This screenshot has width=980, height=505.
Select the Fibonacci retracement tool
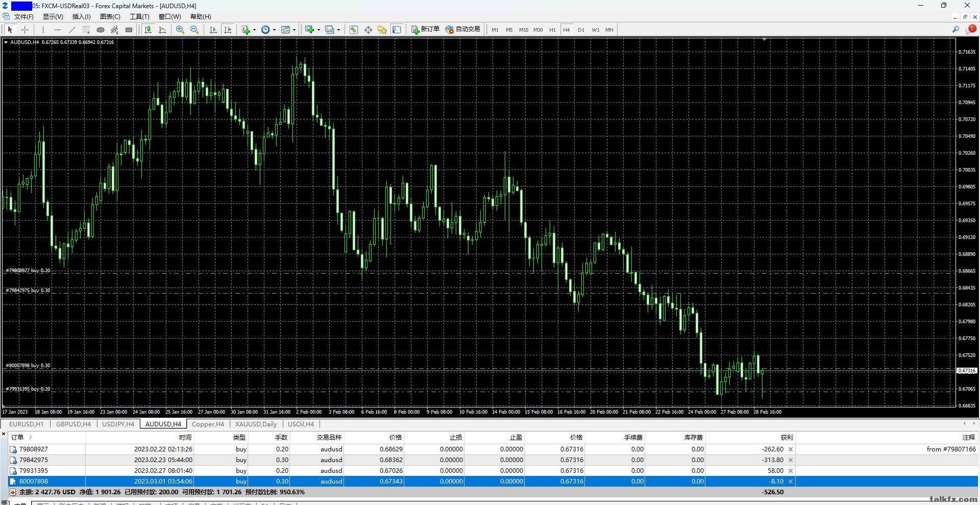pyautogui.click(x=86, y=30)
